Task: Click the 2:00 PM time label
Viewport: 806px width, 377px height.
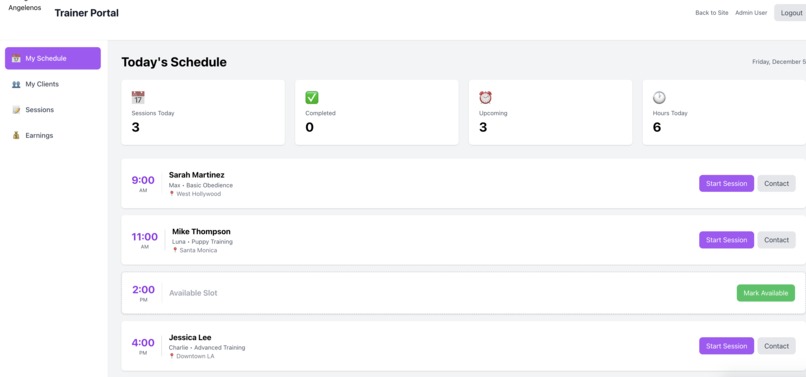Action: click(143, 294)
